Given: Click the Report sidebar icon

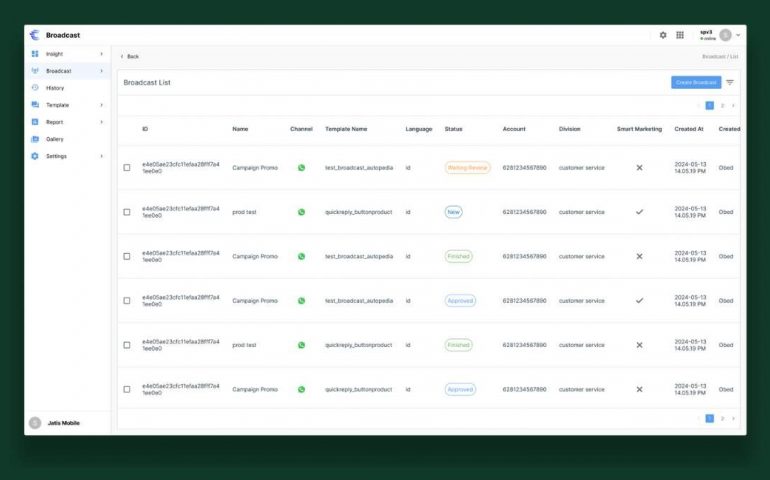Looking at the screenshot, I should 35,122.
